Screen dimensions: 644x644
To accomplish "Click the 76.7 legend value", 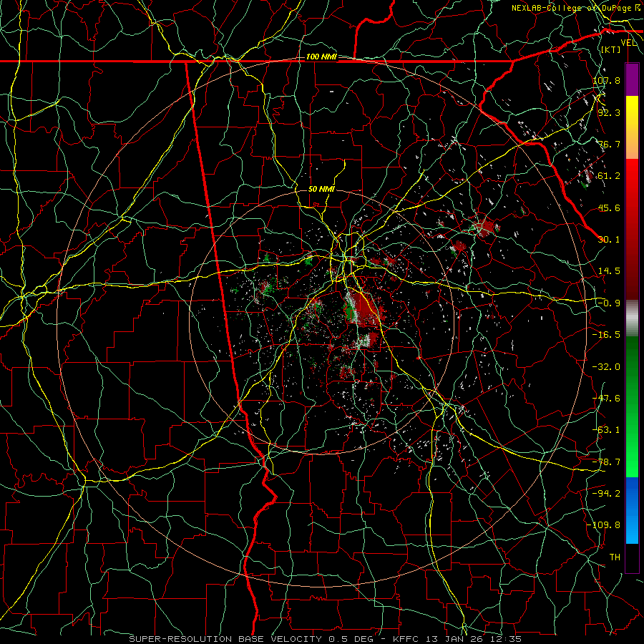I will (609, 144).
